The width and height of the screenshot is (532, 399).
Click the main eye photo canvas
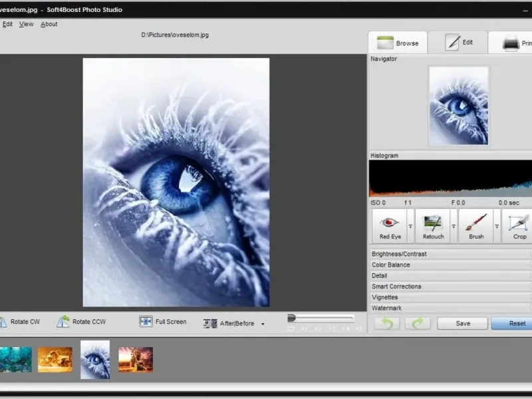(x=176, y=182)
